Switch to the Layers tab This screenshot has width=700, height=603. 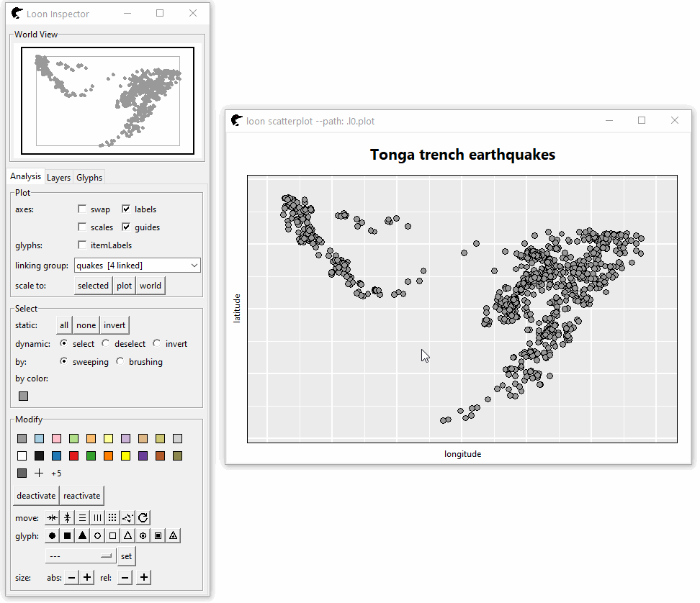tap(58, 178)
